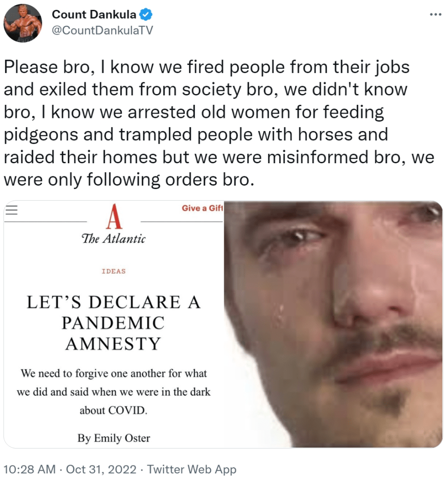Select the 'We need to forgive one another' subheading
Screen dimensions: 448x479
(113, 392)
